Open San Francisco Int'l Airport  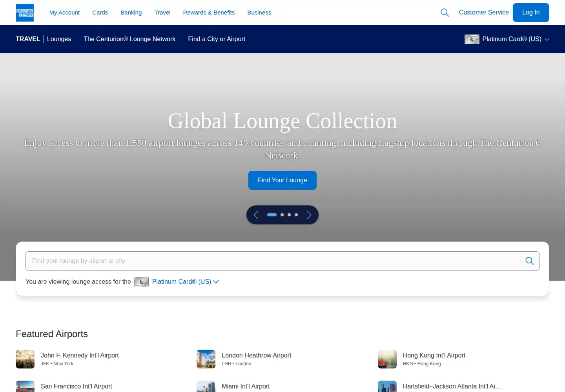[x=77, y=387]
